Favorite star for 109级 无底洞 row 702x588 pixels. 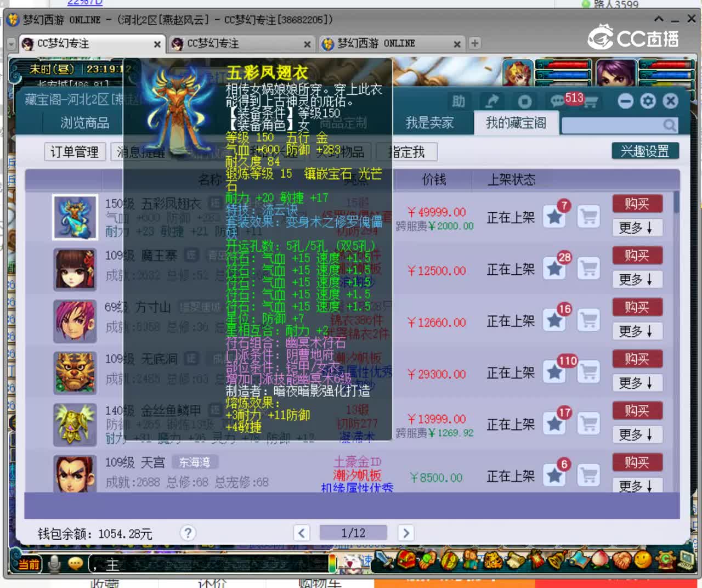click(555, 372)
